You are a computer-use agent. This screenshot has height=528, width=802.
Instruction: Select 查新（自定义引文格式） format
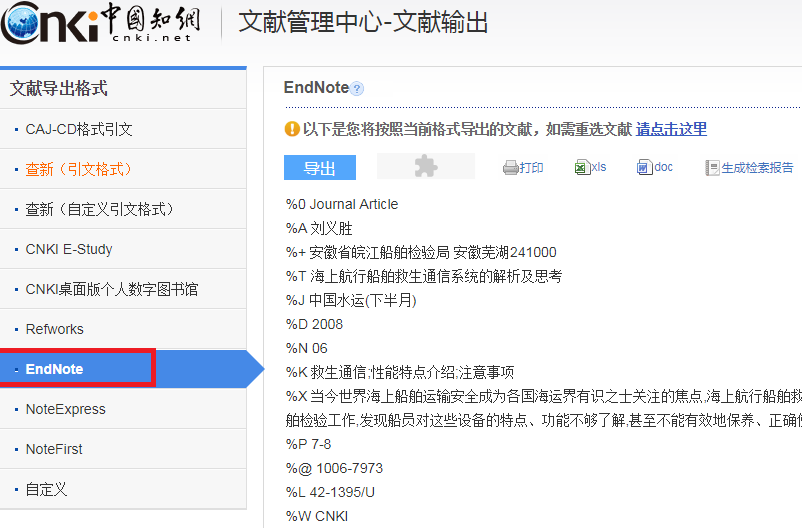[x=123, y=209]
